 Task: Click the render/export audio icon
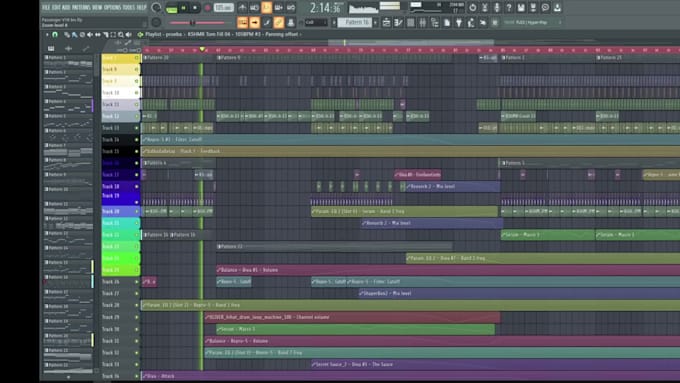point(533,7)
